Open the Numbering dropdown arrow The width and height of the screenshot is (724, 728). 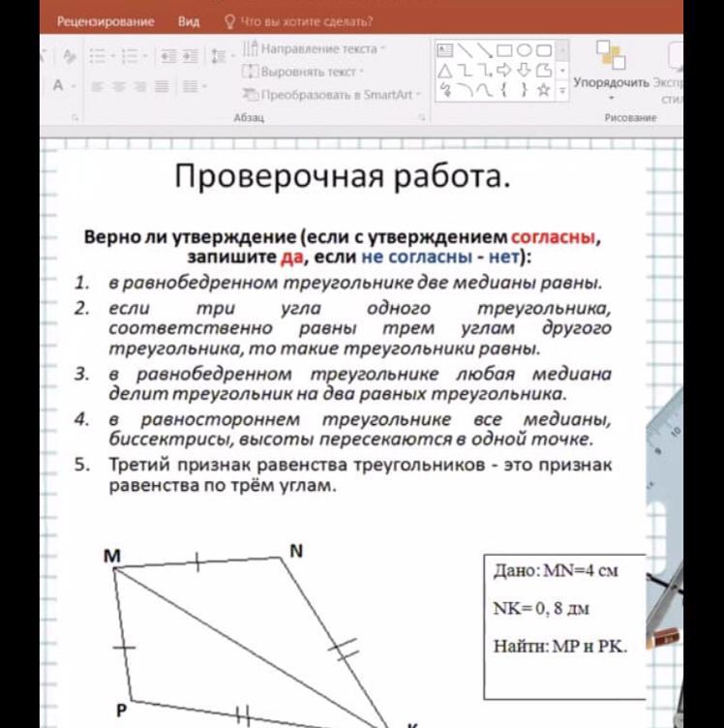click(145, 56)
